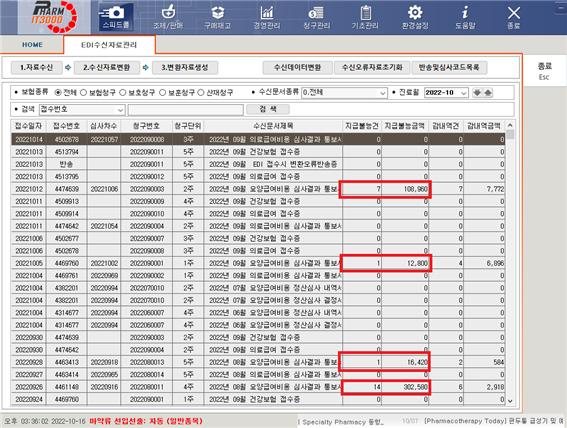Click the 수신오류자료초기화 button
Screen dimensions: 567x428
coord(372,68)
